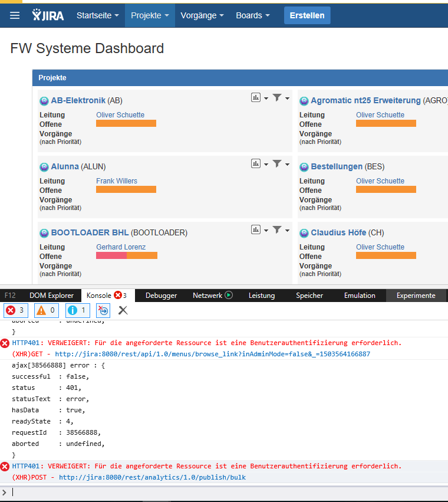
Task: Click BOOTLOADER BHL project avatar icon
Action: pyautogui.click(x=44, y=233)
